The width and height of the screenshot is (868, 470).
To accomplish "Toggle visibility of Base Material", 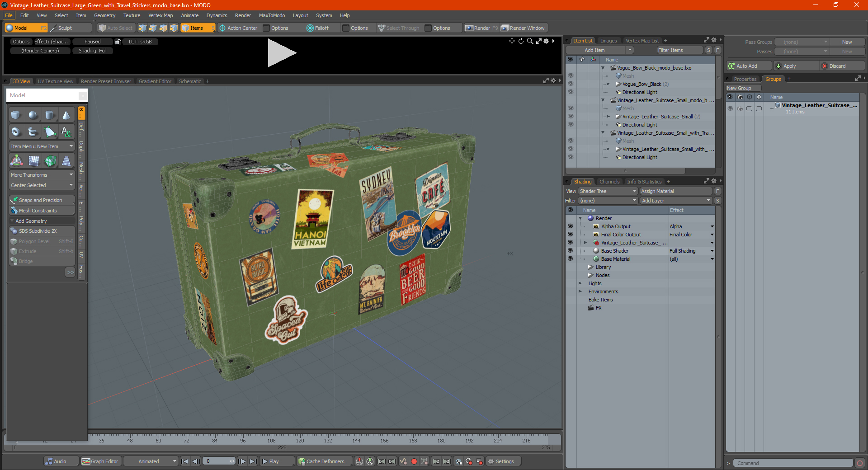I will (570, 259).
